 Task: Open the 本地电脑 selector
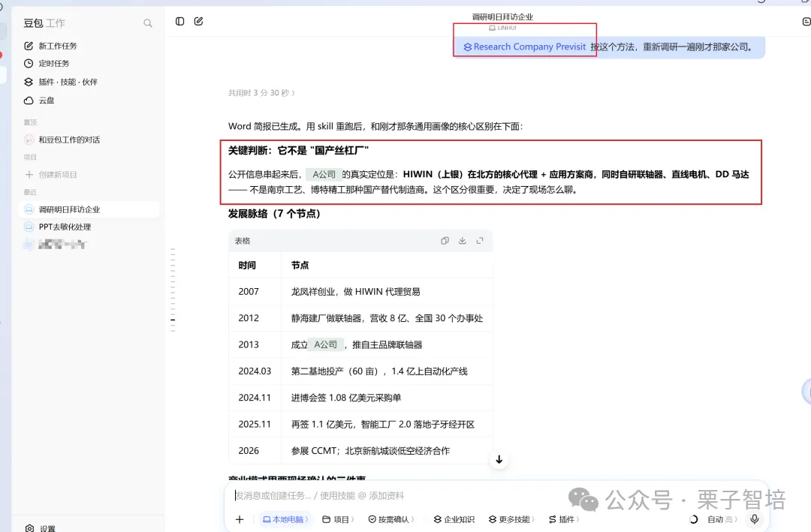coord(285,519)
